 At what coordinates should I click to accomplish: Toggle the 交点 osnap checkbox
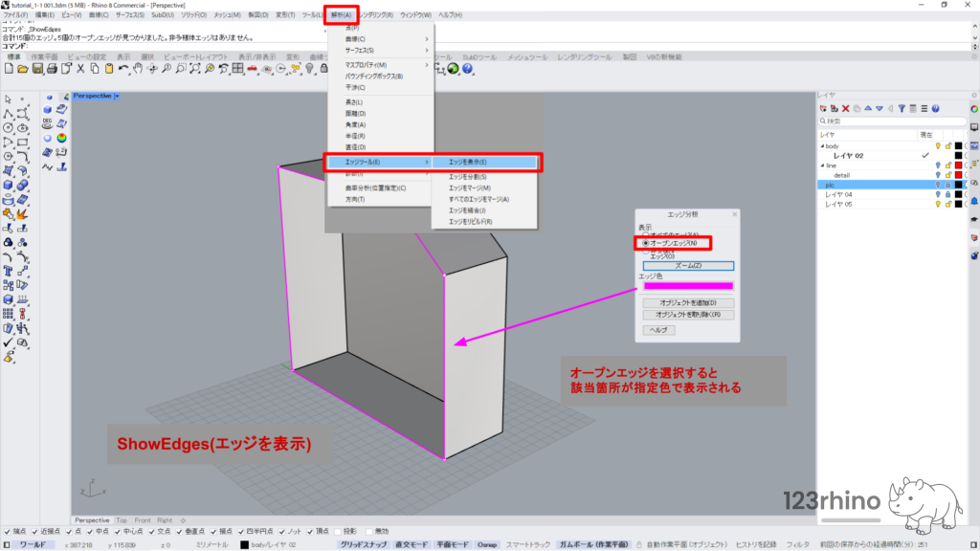pyautogui.click(x=151, y=532)
